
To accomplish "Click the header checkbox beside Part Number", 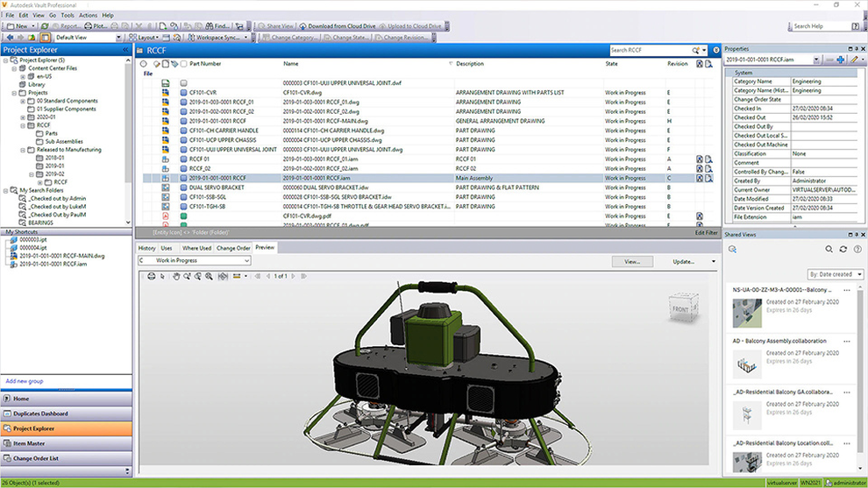I will [x=184, y=64].
